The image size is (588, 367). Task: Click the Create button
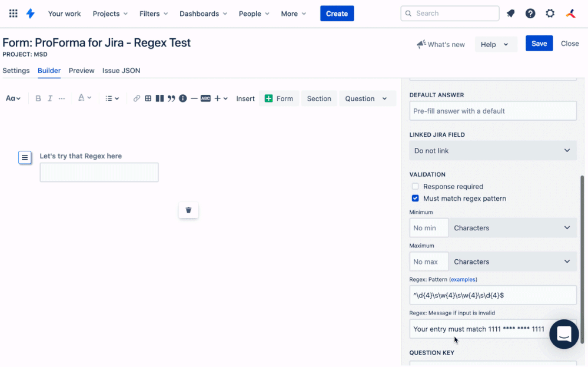tap(337, 14)
